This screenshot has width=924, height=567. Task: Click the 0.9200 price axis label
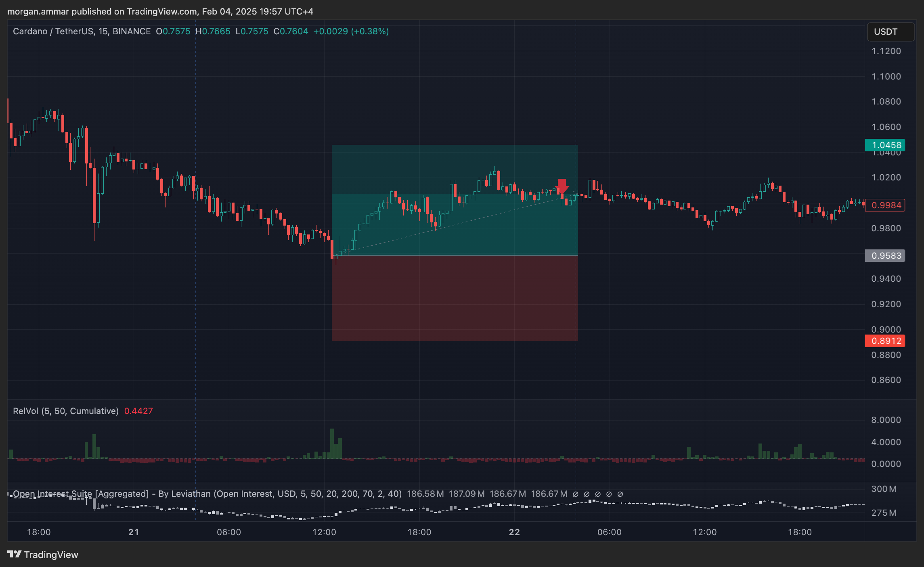tap(886, 304)
